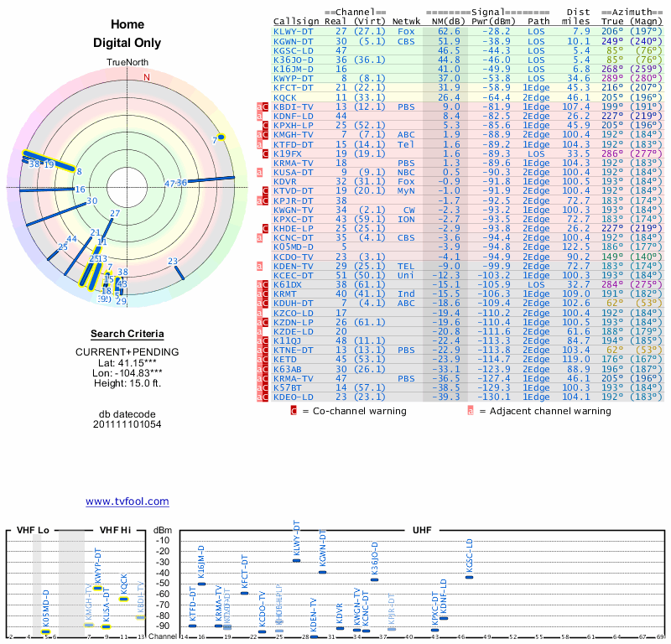
Task: Click the K05MD-D marker in the VHF Lo chart
Action: click(45, 632)
